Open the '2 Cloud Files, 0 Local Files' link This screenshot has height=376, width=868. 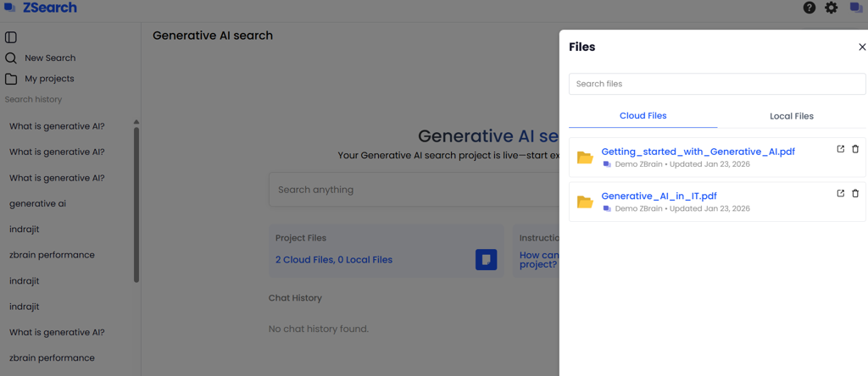334,259
